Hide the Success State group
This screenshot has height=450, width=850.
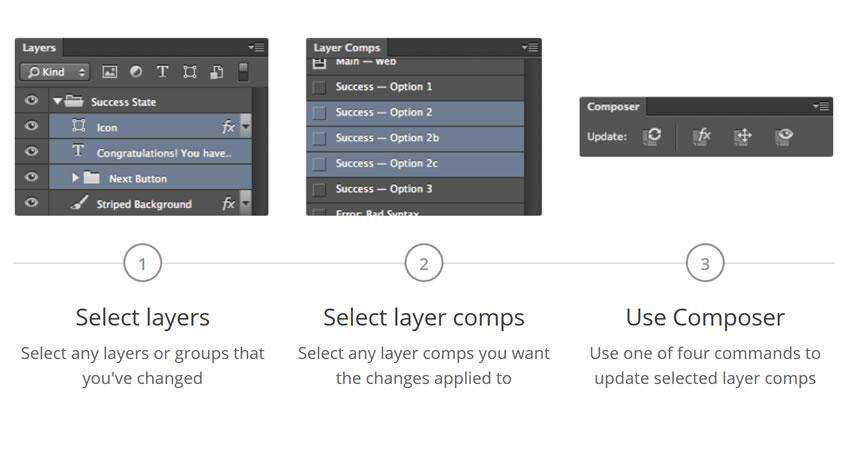pos(31,101)
